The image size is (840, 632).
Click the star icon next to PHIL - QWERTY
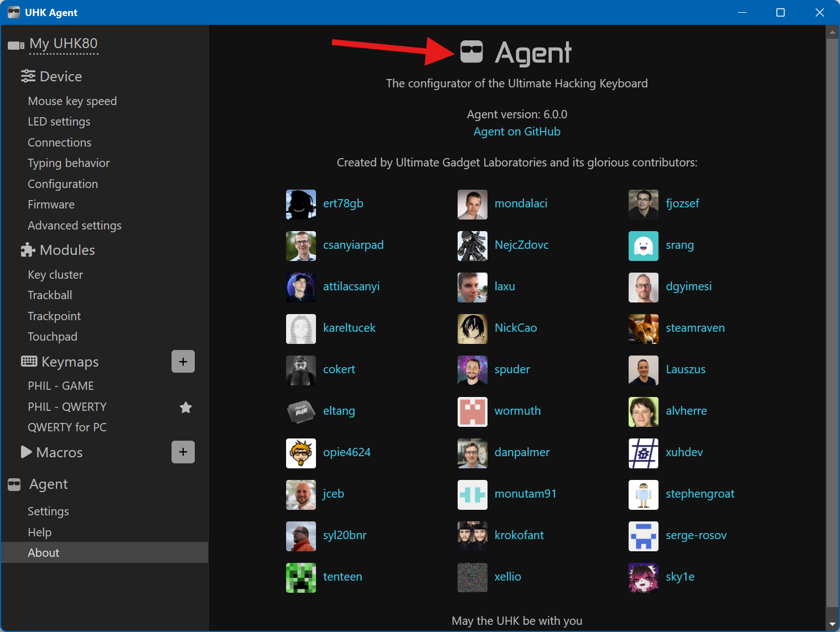pos(186,408)
